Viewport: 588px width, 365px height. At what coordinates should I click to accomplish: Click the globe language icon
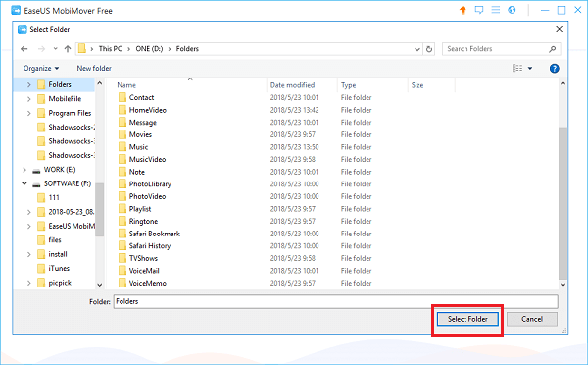512,10
